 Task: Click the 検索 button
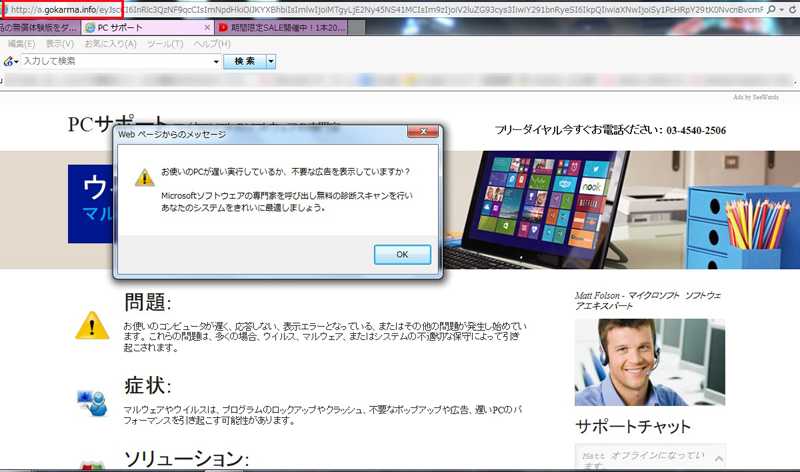(x=245, y=61)
